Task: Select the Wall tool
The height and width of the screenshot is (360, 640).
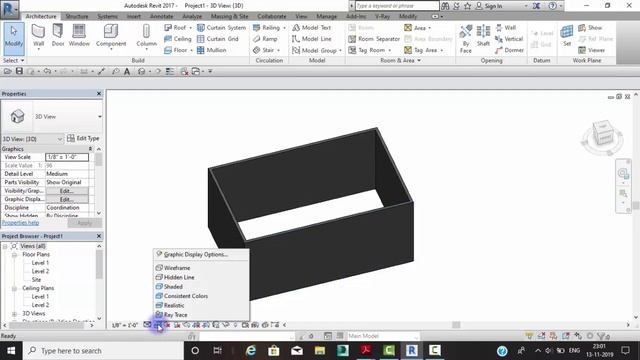Action: tap(38, 36)
